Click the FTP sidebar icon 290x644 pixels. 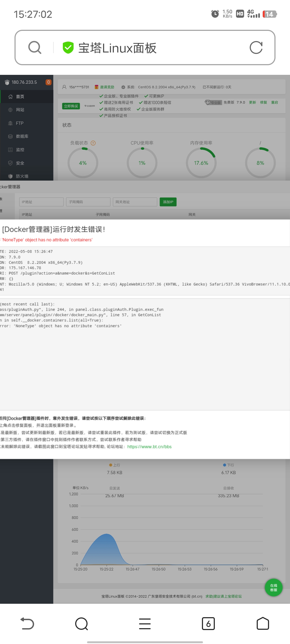click(10, 123)
